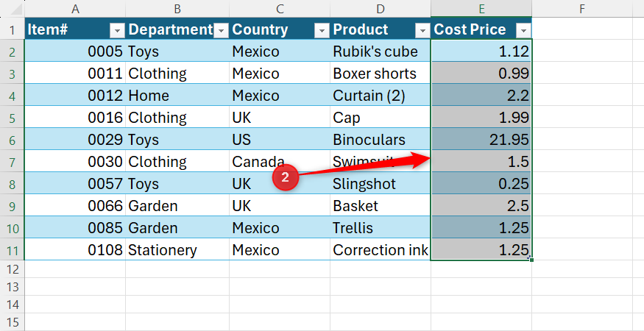Select cell with item number 0085
The width and height of the screenshot is (644, 331).
75,228
